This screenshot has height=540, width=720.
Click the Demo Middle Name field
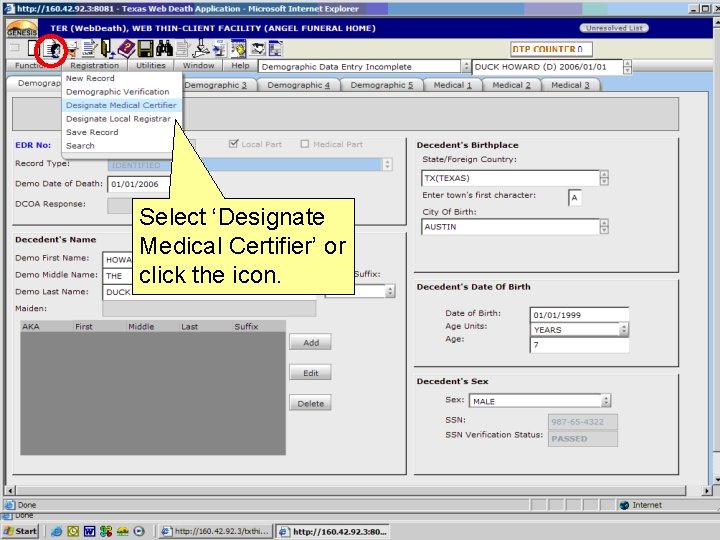tap(118, 275)
